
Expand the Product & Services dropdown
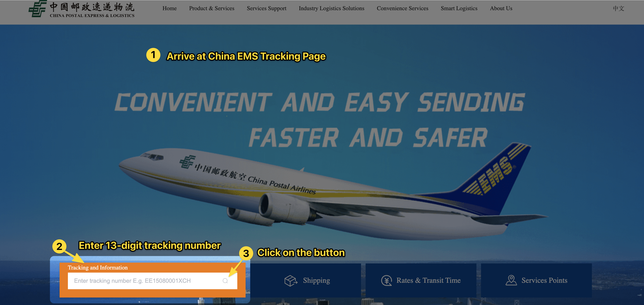coord(211,8)
